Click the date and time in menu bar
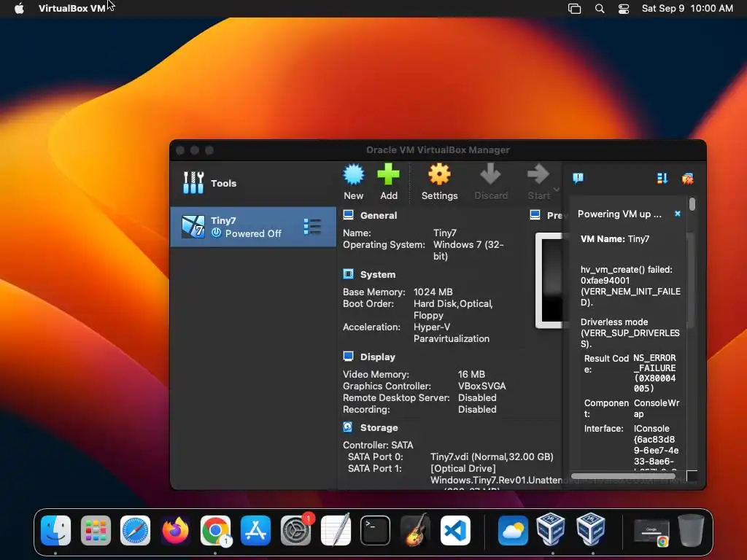The height and width of the screenshot is (560, 747). point(687,8)
